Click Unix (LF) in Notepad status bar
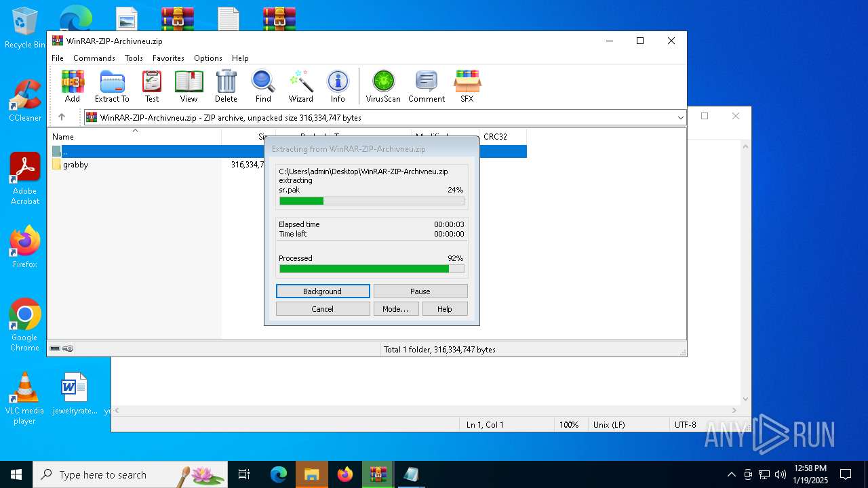 610,425
